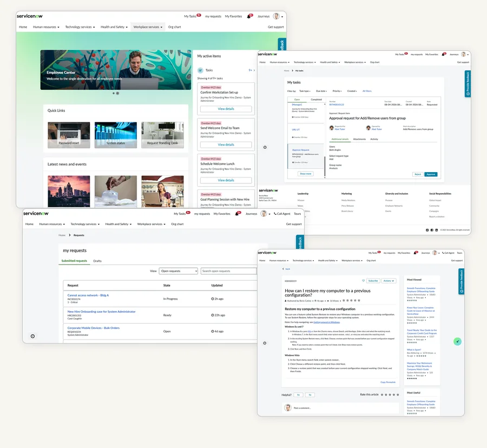
Task: Click Back chevron in knowledge article window
Action: 283,269
